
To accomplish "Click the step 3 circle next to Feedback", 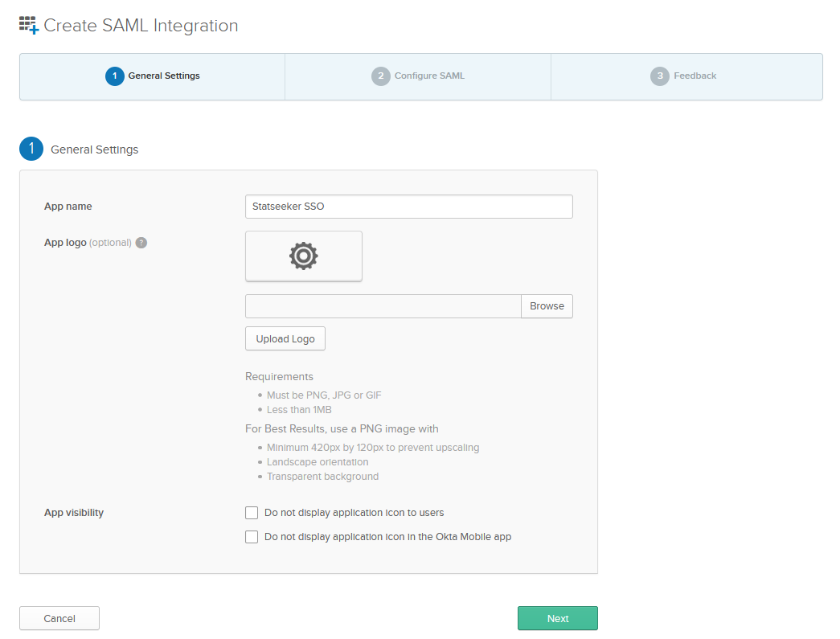I will pyautogui.click(x=659, y=76).
